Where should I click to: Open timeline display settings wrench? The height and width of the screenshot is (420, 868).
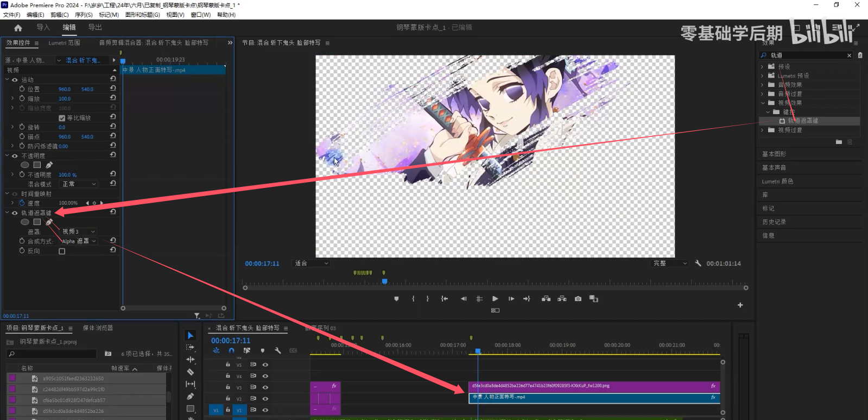coord(277,350)
